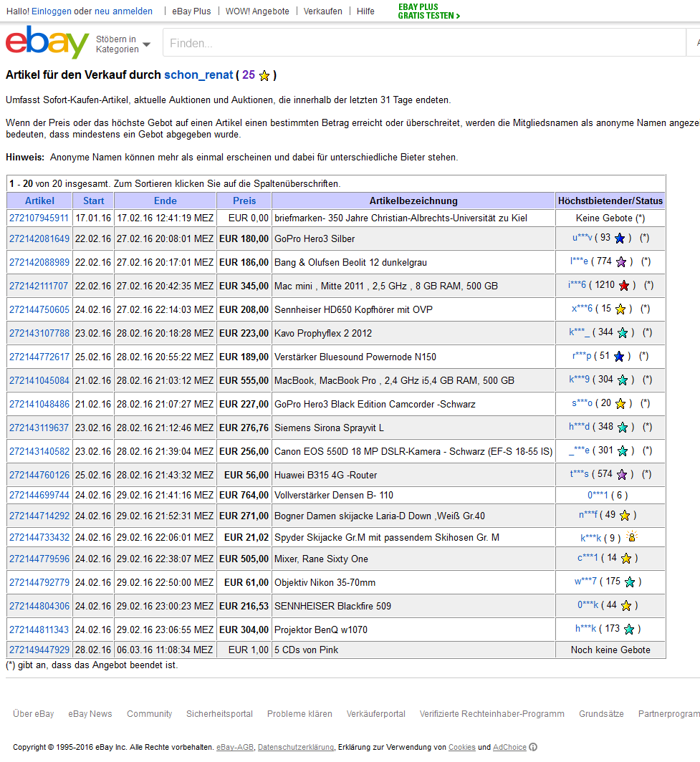Click the yellow star of bidder n***f

625,515
